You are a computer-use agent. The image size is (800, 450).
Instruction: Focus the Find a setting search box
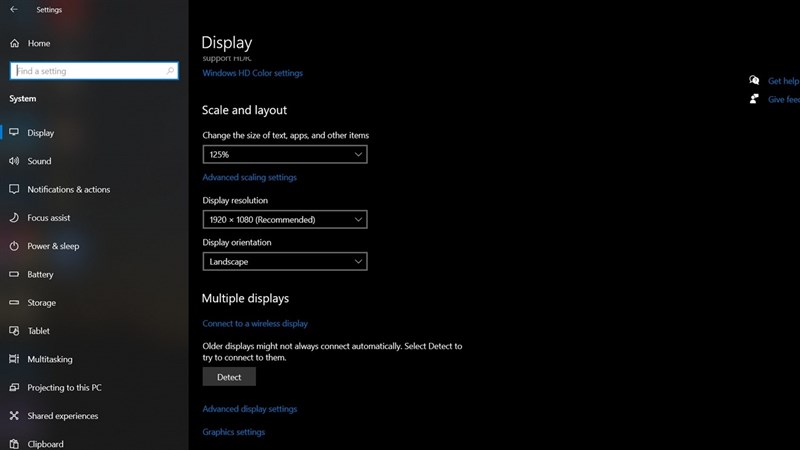pos(94,71)
